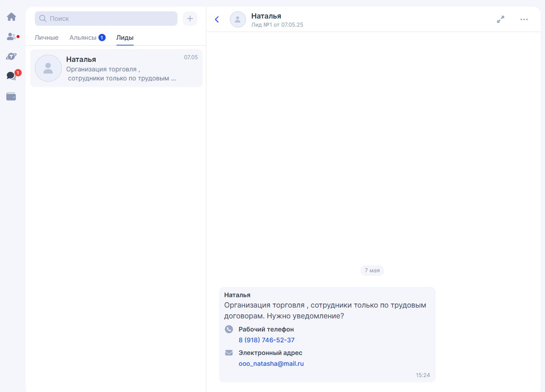Viewport: 545px width, 392px height.
Task: Switch to the Альянсы tab
Action: coord(83,37)
